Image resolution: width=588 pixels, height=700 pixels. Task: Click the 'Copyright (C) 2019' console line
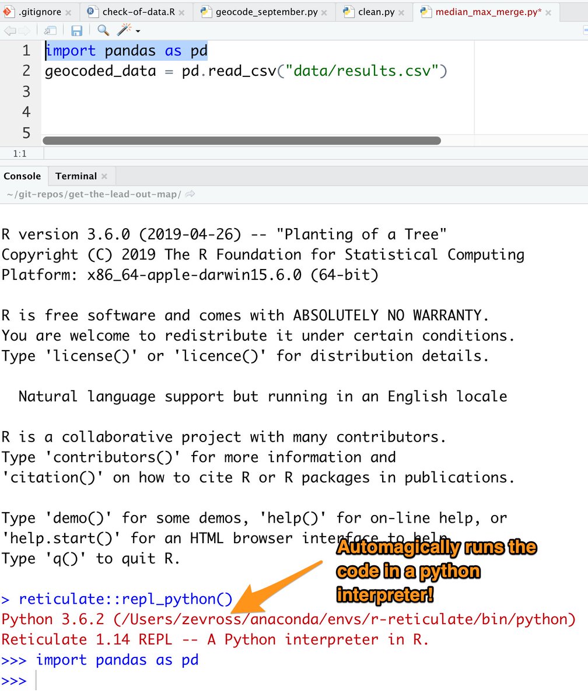(262, 255)
